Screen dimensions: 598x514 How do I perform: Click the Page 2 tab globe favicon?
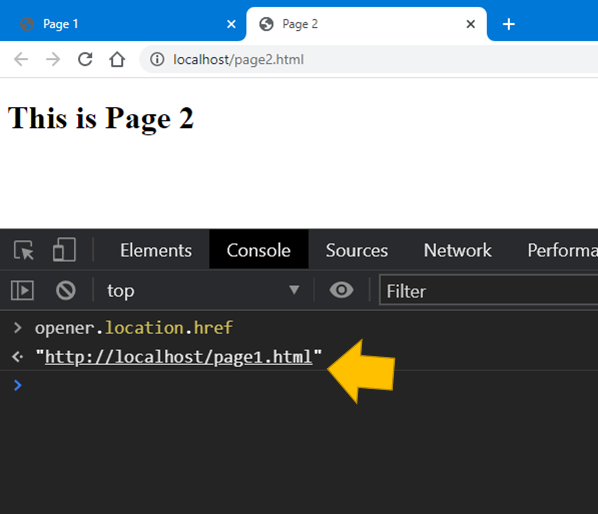coord(266,24)
